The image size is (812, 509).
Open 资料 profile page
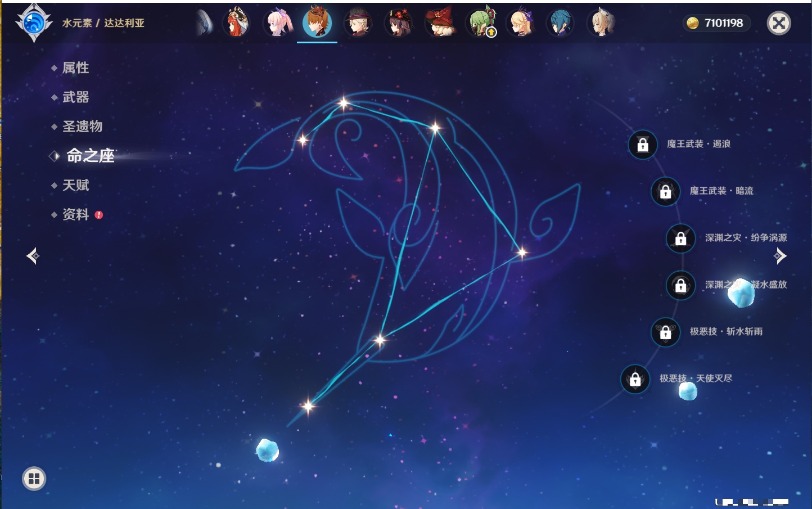75,214
